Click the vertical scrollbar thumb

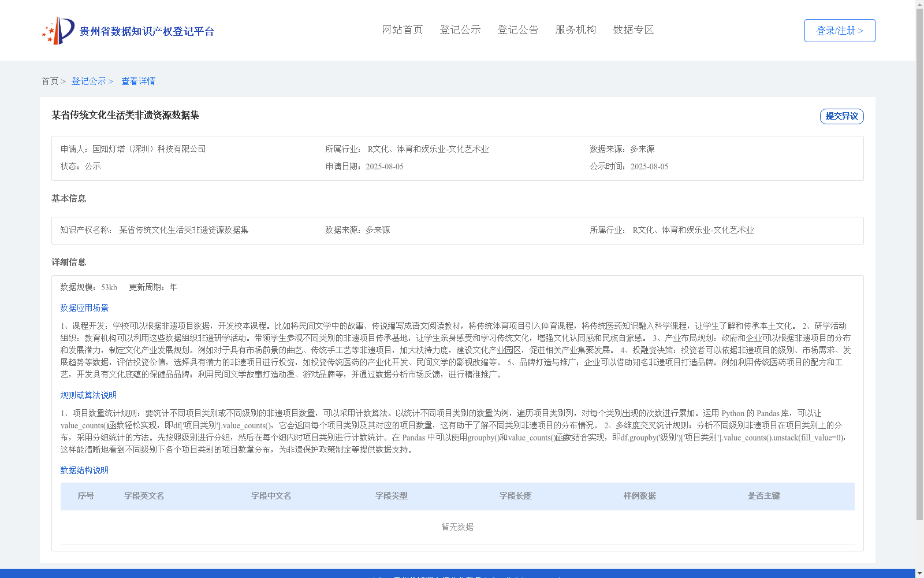pos(919,264)
